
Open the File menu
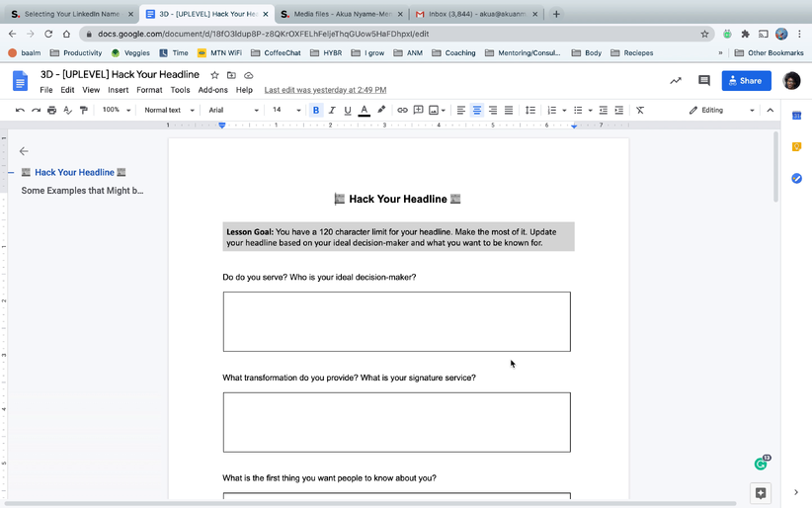click(x=46, y=90)
